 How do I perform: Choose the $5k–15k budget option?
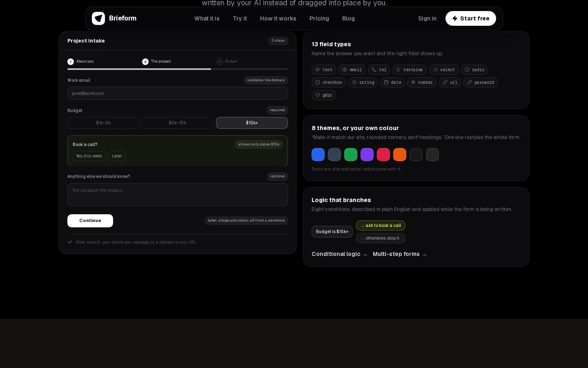pos(178,123)
